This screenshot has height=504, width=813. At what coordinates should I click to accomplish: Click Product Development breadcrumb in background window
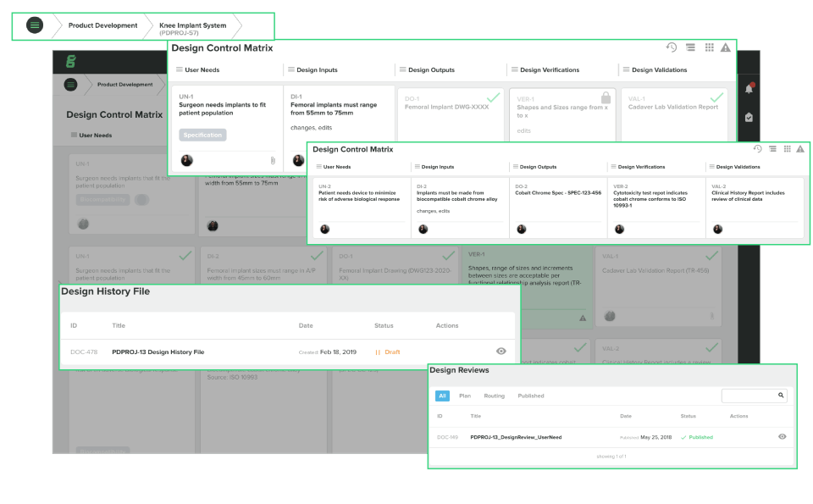coord(125,85)
